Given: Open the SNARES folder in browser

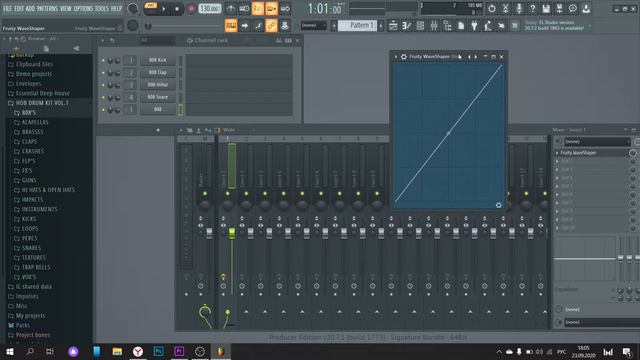Looking at the screenshot, I should 31,248.
